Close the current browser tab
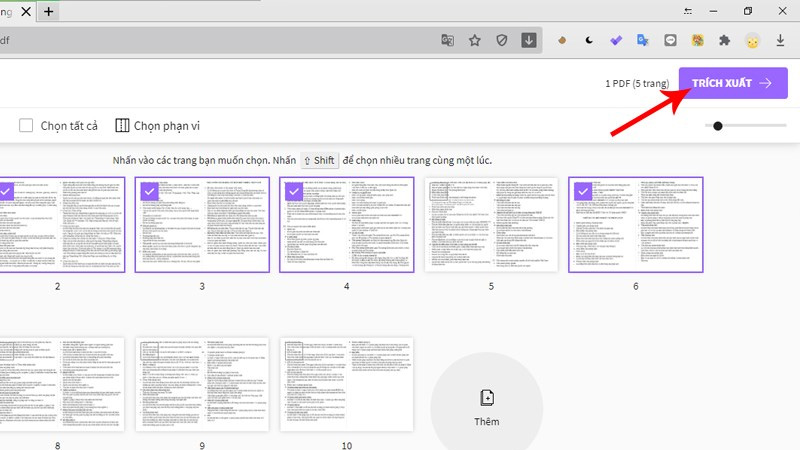800x450 pixels. click(26, 11)
